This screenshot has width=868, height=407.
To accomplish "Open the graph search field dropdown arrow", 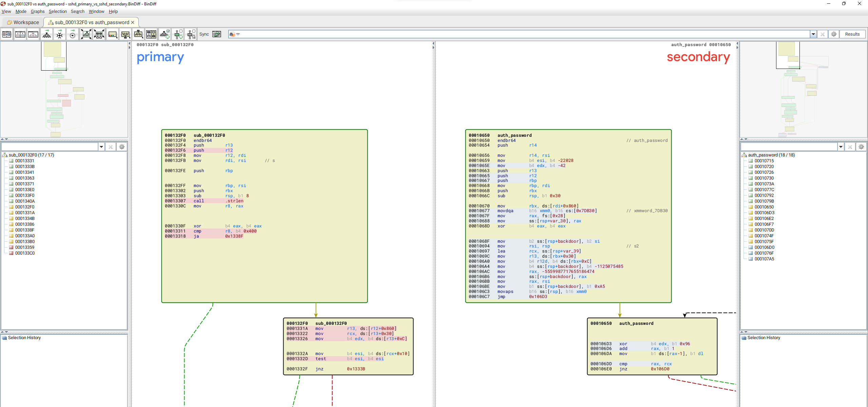I will [x=813, y=34].
